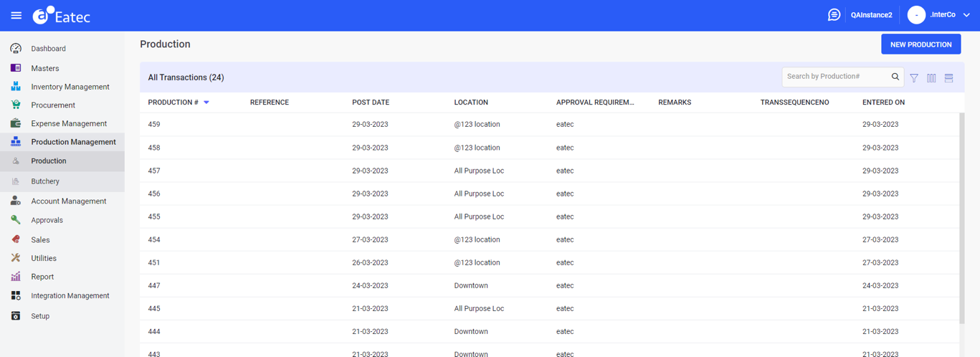
Task: Click the Utilities tools icon
Action: click(16, 258)
